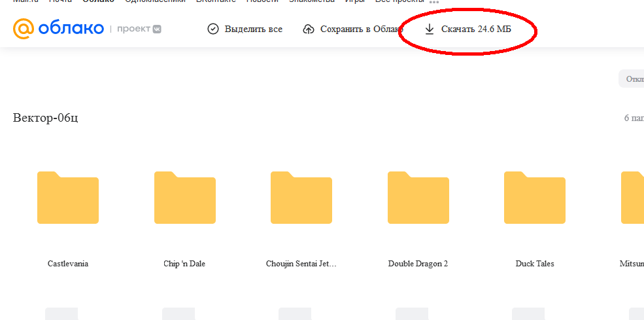Open the Chip 'n Dale folder
Image resolution: width=644 pixels, height=320 pixels.
(184, 198)
